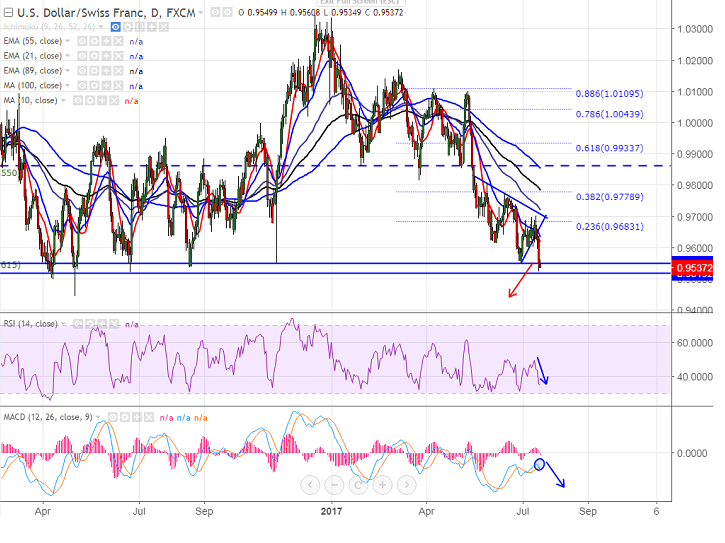Remove MA (100, close) with its X icon
The height and width of the screenshot is (543, 725).
click(118, 86)
